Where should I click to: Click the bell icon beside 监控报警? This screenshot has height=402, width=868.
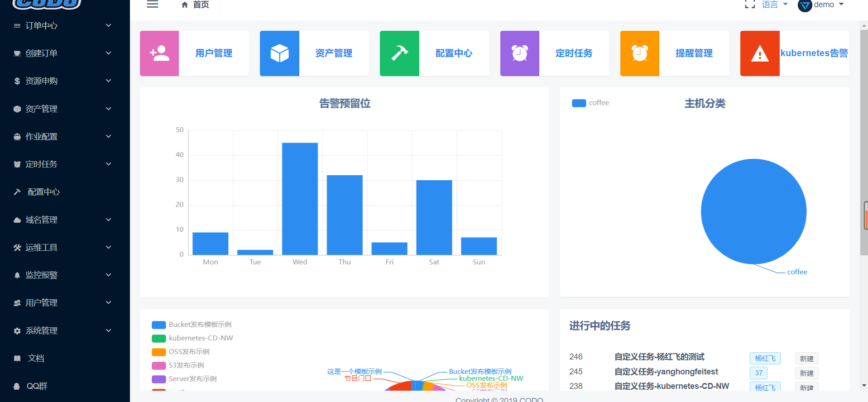(x=17, y=275)
